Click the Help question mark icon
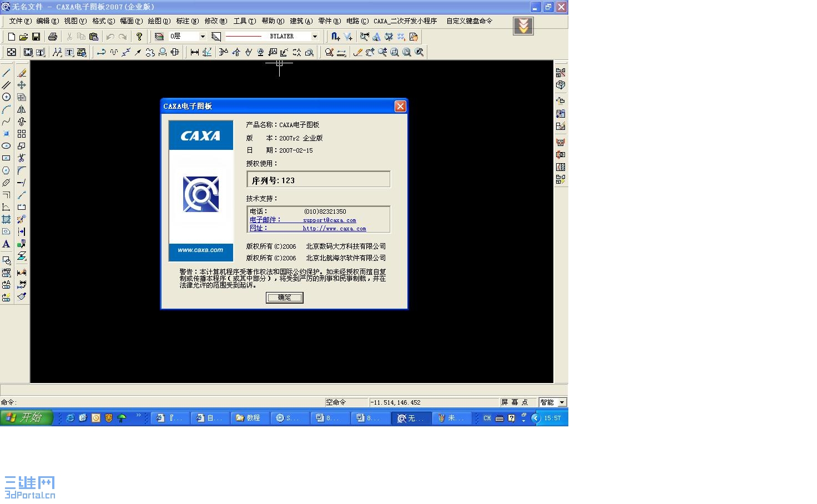817x504 pixels. click(x=139, y=37)
